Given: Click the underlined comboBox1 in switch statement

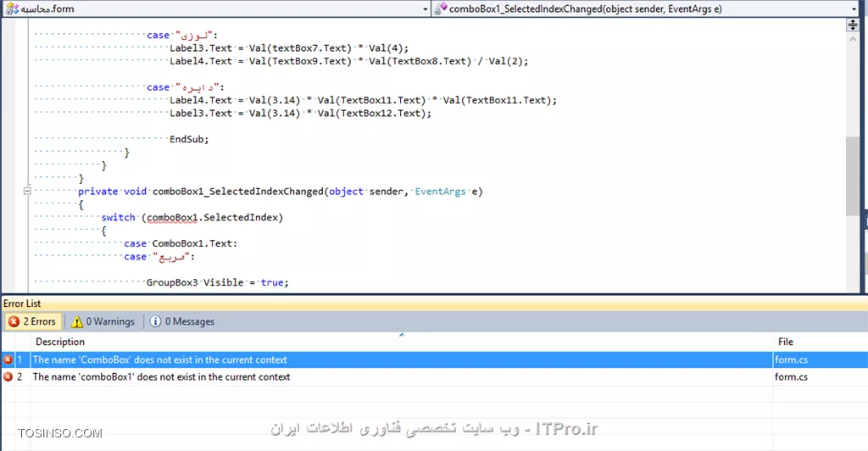Looking at the screenshot, I should [x=172, y=218].
